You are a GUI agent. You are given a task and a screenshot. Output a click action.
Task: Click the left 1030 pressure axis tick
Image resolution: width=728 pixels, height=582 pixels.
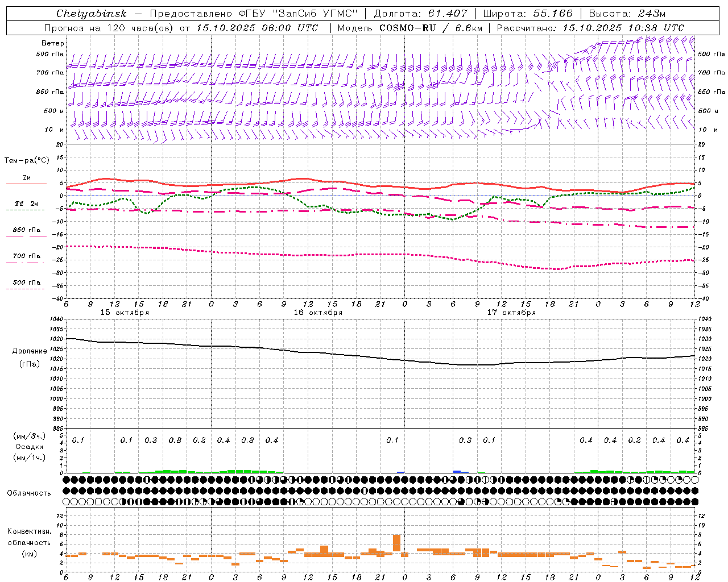(x=57, y=339)
